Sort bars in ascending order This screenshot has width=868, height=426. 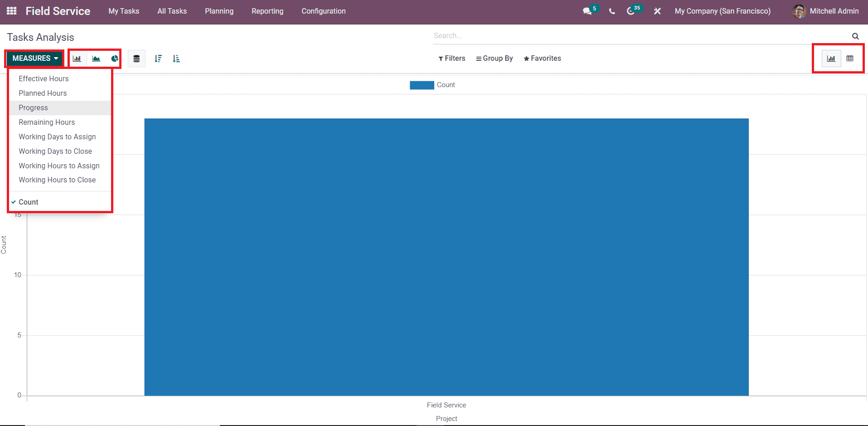(176, 58)
